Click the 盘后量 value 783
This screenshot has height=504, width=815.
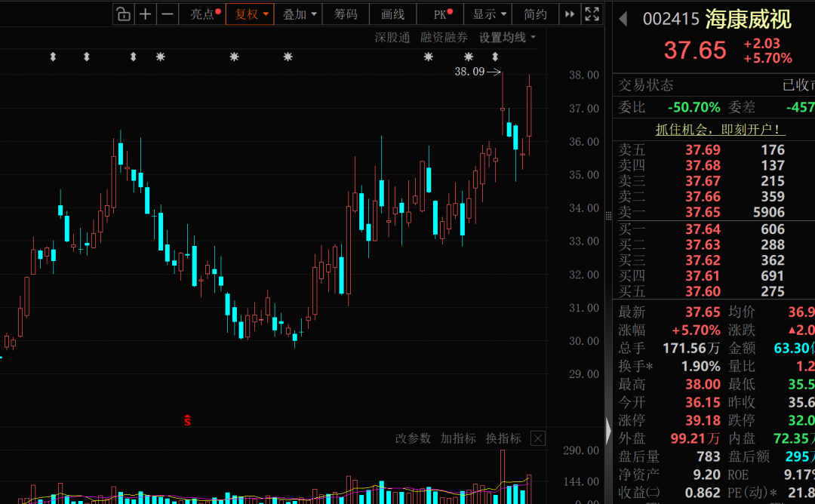tap(709, 456)
